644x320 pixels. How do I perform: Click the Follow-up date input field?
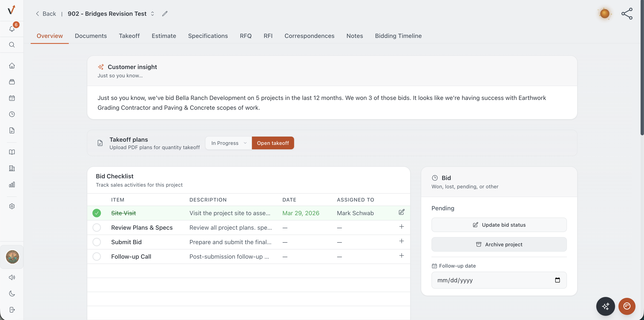tap(499, 280)
